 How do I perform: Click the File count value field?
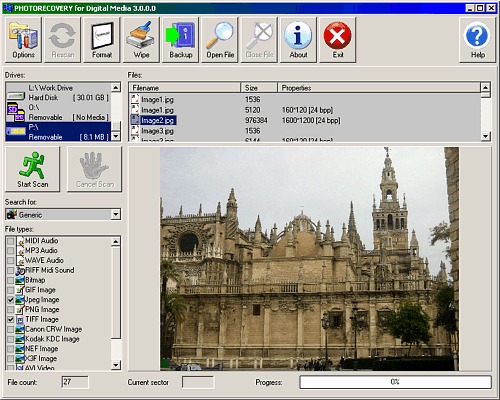75,382
